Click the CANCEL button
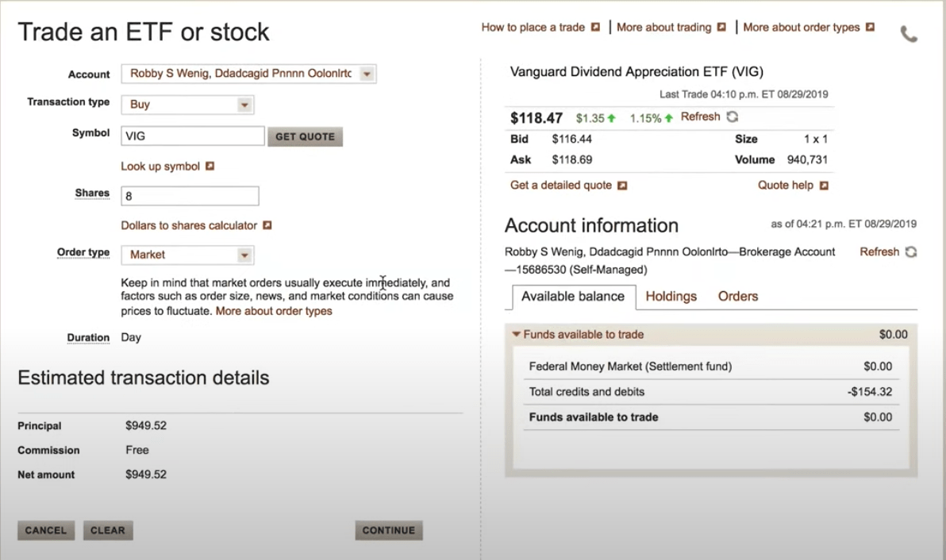Screen dimensions: 946x560 tap(46, 531)
